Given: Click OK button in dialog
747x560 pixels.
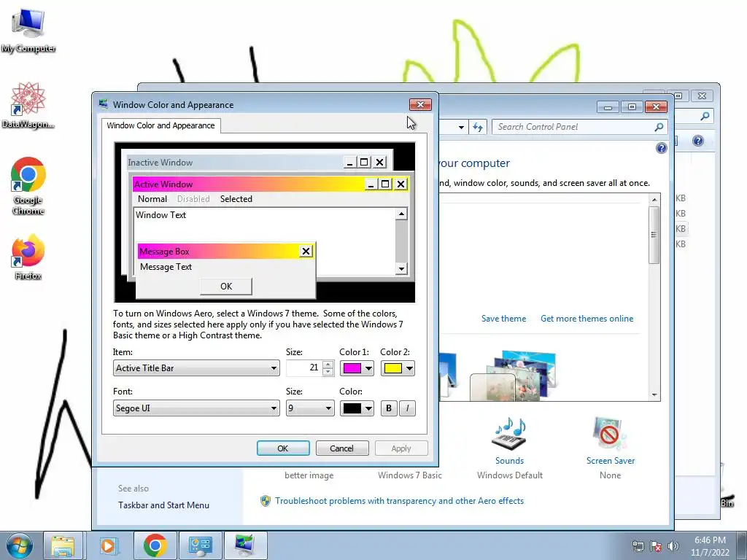Looking at the screenshot, I should pos(283,448).
